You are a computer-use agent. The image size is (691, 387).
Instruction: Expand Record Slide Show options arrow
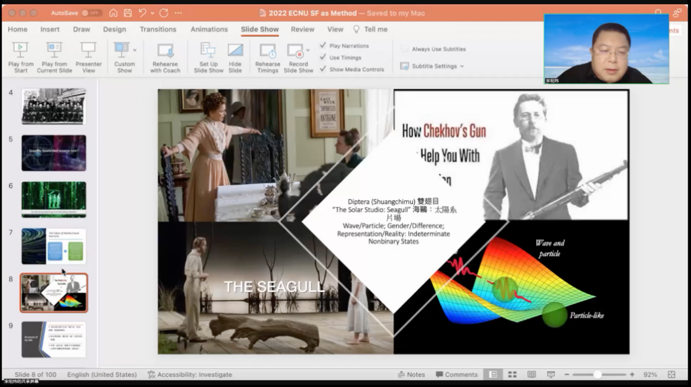click(308, 50)
